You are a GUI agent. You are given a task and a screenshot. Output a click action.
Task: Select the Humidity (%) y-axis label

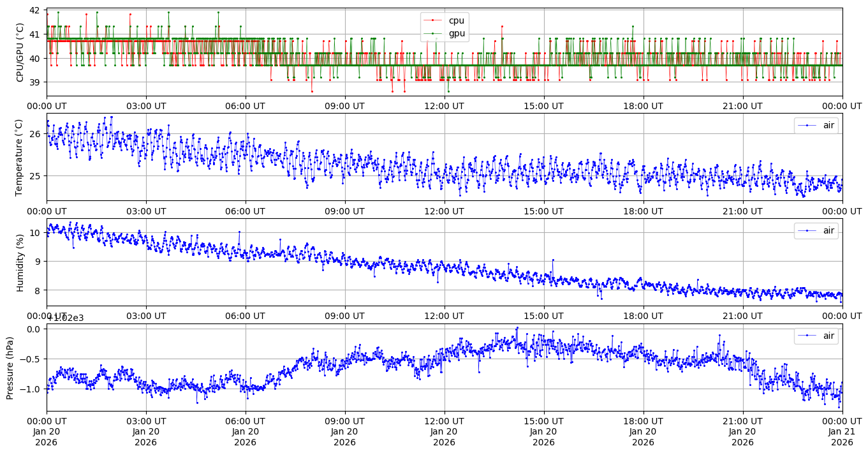click(x=20, y=262)
